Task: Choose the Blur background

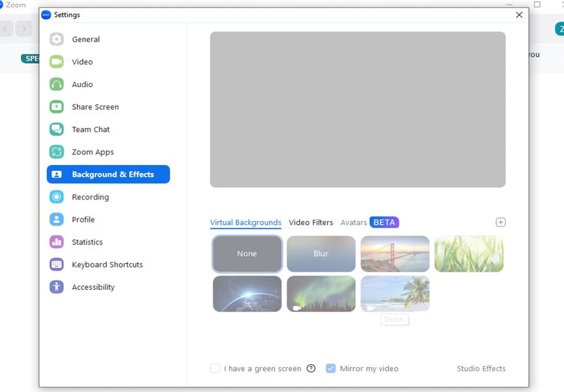Action: 321,254
